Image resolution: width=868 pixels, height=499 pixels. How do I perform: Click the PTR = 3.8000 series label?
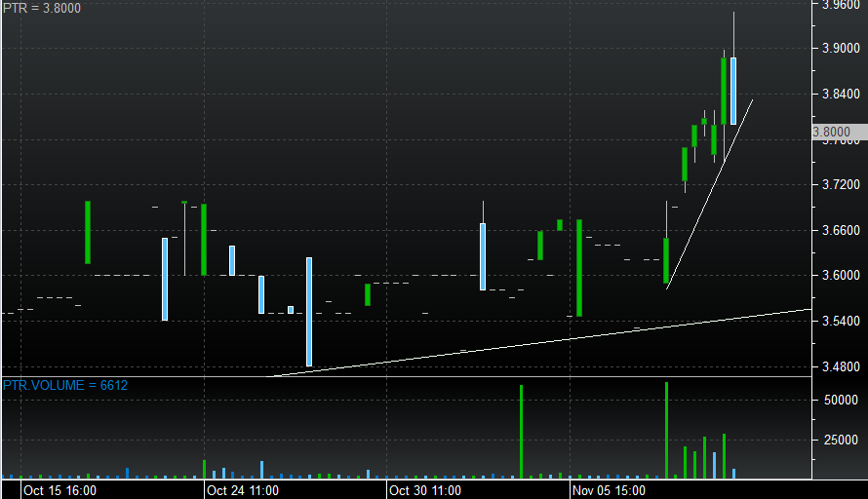click(41, 9)
